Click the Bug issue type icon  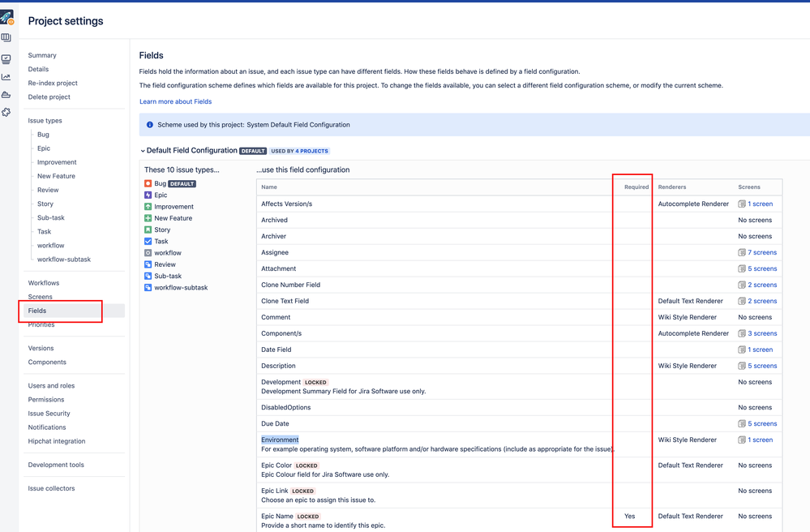tap(148, 183)
